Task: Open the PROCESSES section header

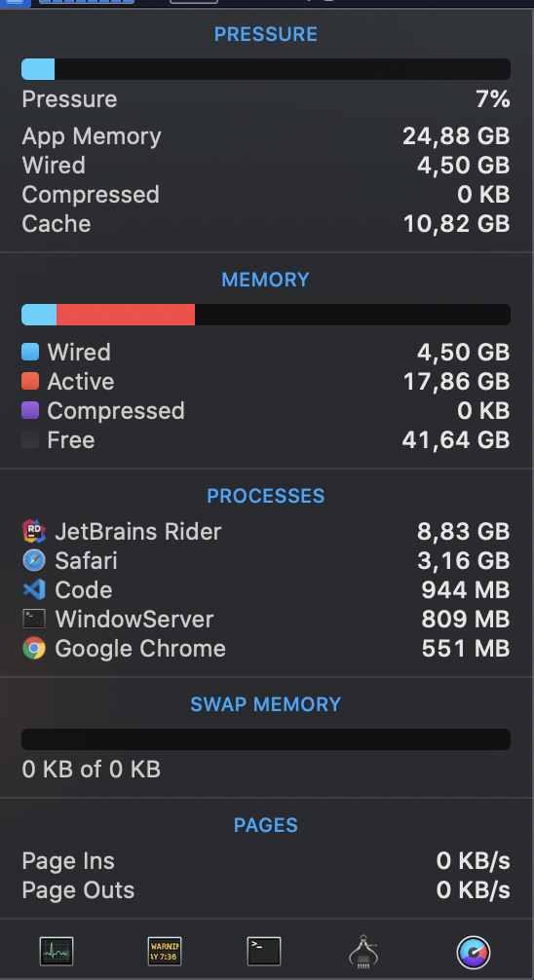Action: pos(266,496)
